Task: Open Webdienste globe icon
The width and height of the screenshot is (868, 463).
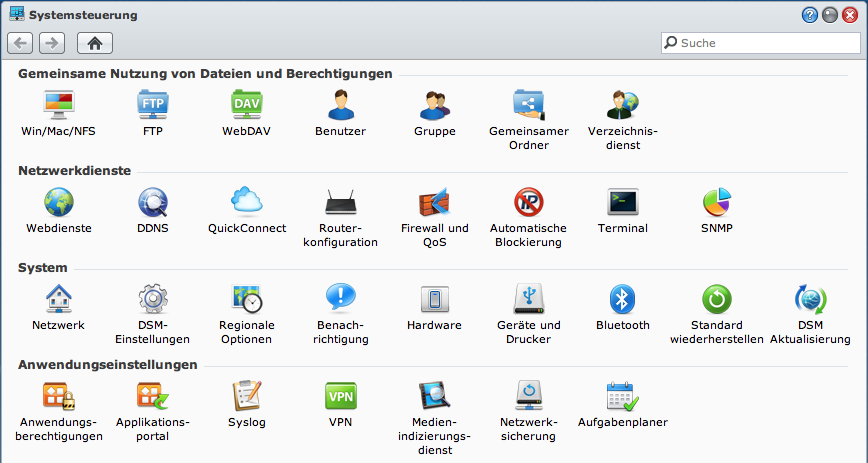Action: click(x=59, y=202)
